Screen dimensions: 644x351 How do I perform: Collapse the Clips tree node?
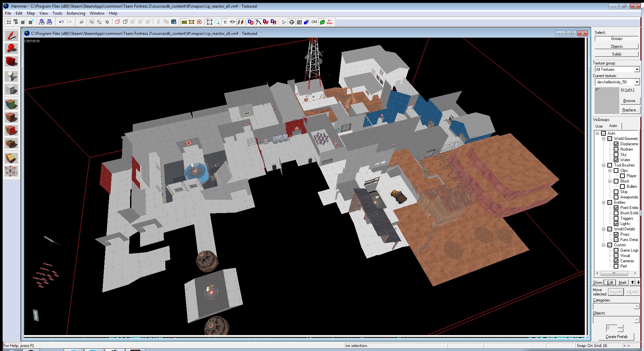click(610, 171)
